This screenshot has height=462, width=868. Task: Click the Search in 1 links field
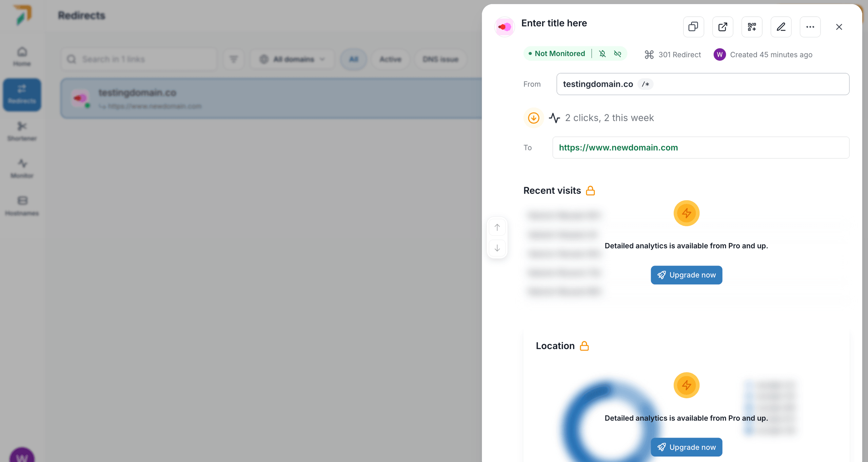coord(139,59)
